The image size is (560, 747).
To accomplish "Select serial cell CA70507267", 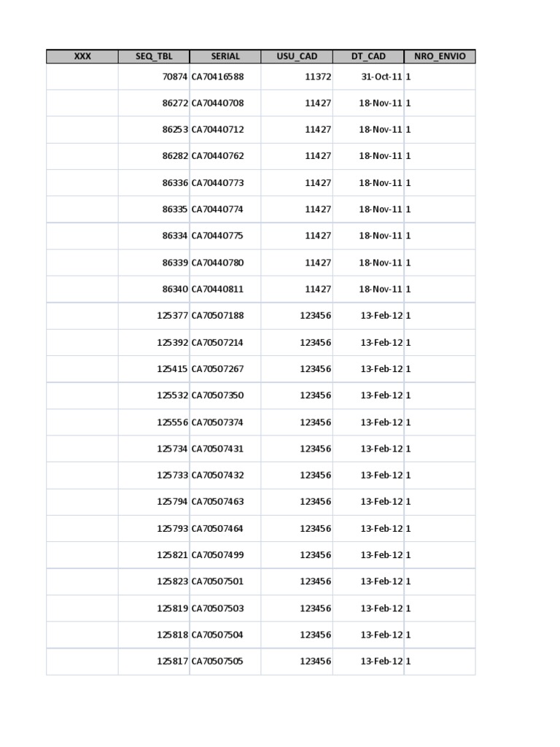I will (218, 369).
